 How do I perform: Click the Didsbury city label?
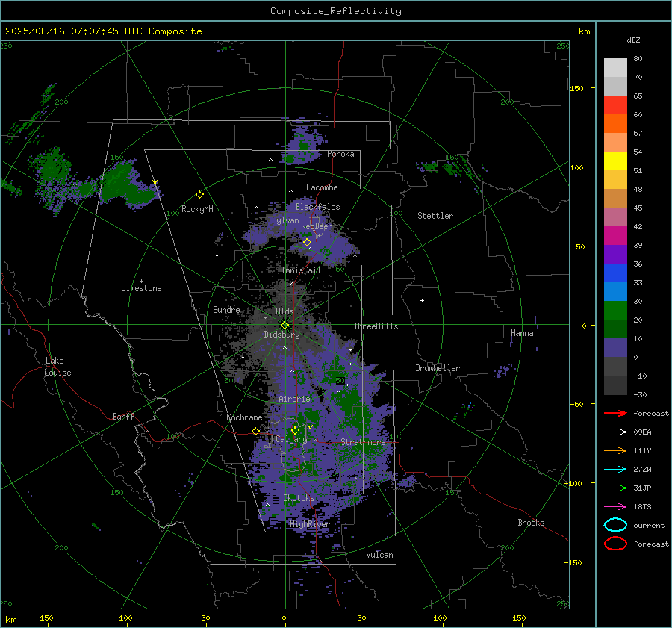click(x=281, y=335)
